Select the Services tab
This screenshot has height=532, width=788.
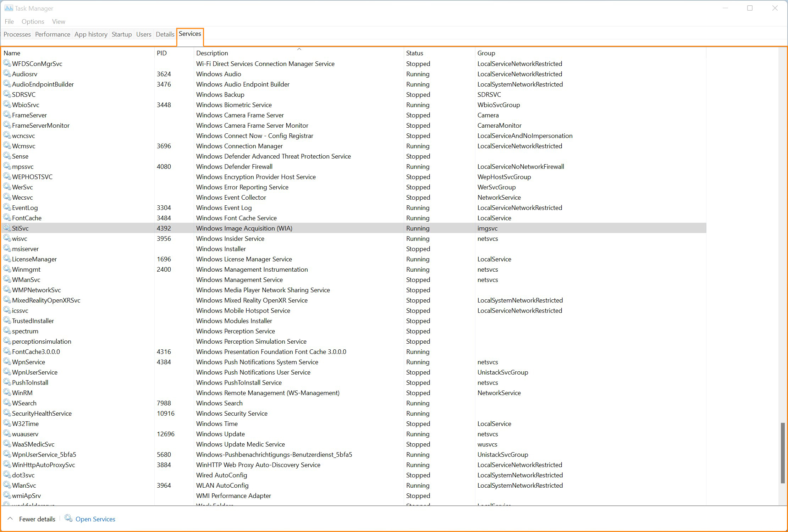190,34
